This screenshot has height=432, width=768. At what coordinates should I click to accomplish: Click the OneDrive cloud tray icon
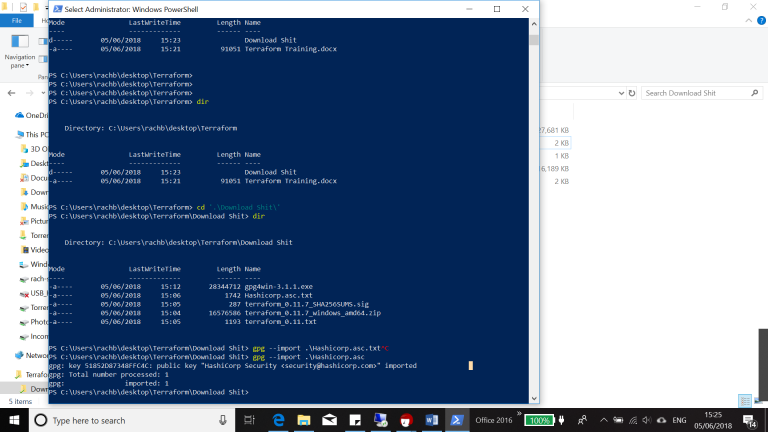click(x=661, y=420)
